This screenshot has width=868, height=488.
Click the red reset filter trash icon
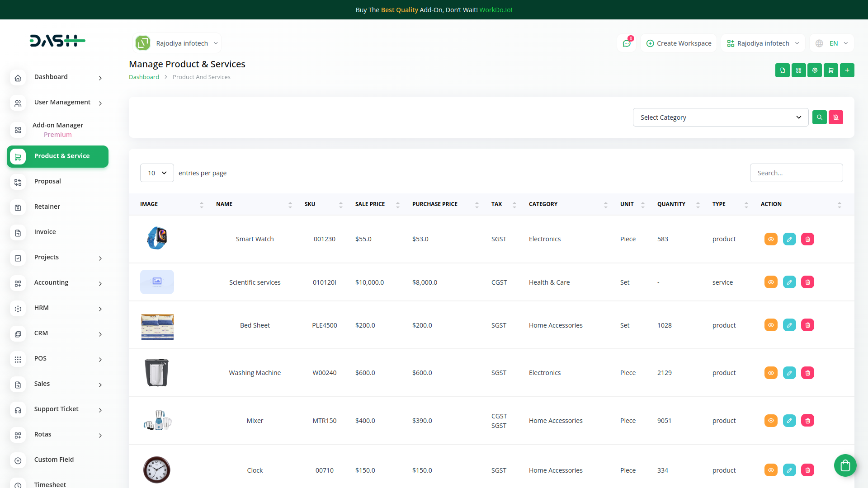836,117
